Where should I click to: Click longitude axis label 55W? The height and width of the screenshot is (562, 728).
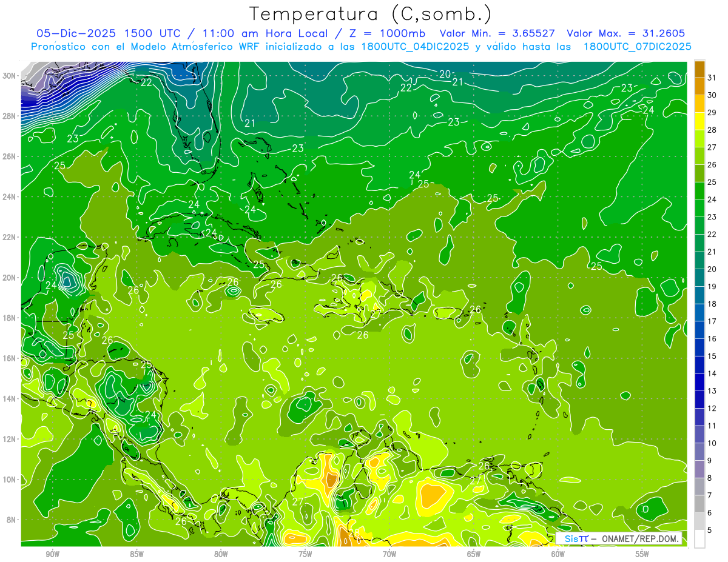click(642, 554)
